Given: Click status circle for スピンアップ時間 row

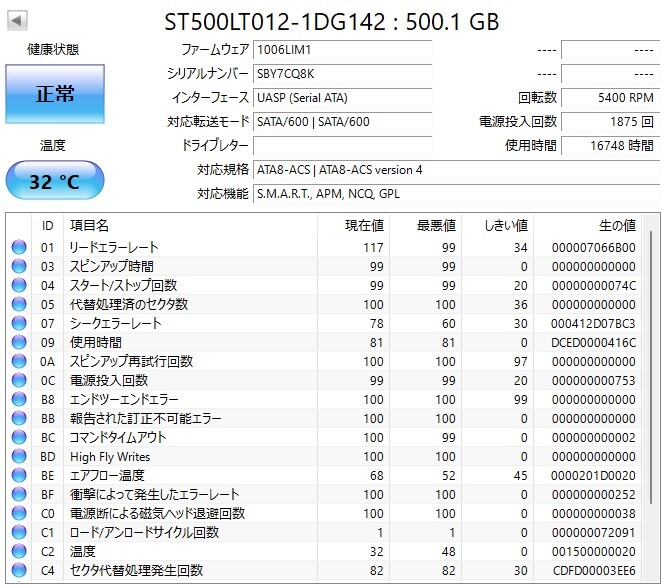Looking at the screenshot, I should point(19,266).
